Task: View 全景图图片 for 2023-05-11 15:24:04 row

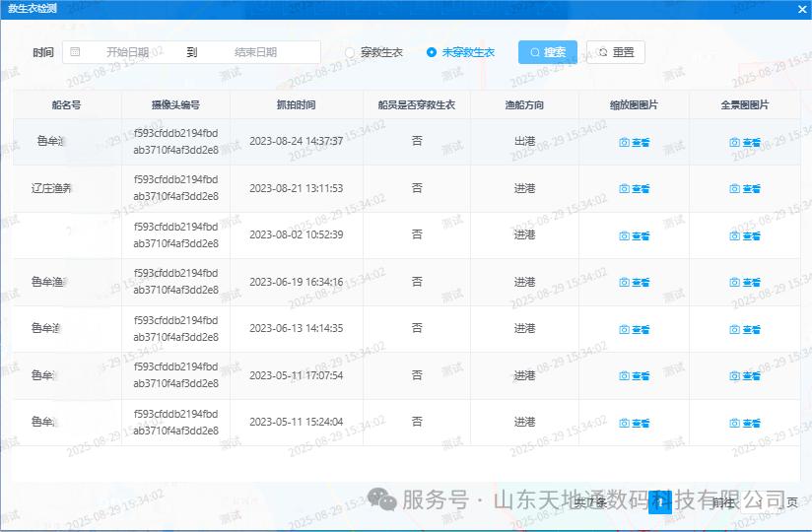Action: [x=745, y=424]
